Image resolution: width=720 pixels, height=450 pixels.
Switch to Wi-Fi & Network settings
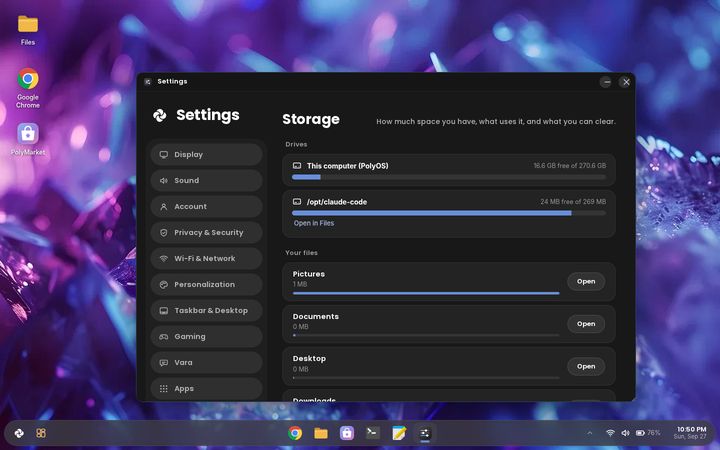pos(207,259)
